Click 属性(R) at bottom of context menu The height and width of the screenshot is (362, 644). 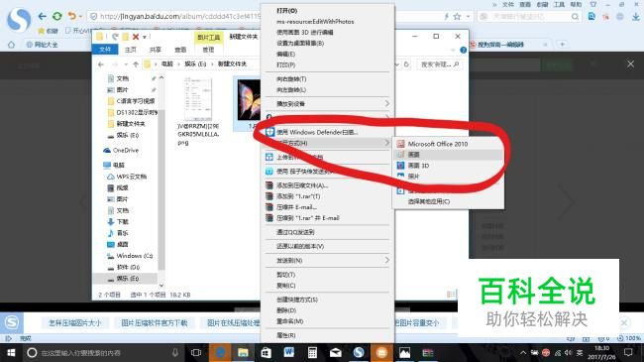(286, 335)
